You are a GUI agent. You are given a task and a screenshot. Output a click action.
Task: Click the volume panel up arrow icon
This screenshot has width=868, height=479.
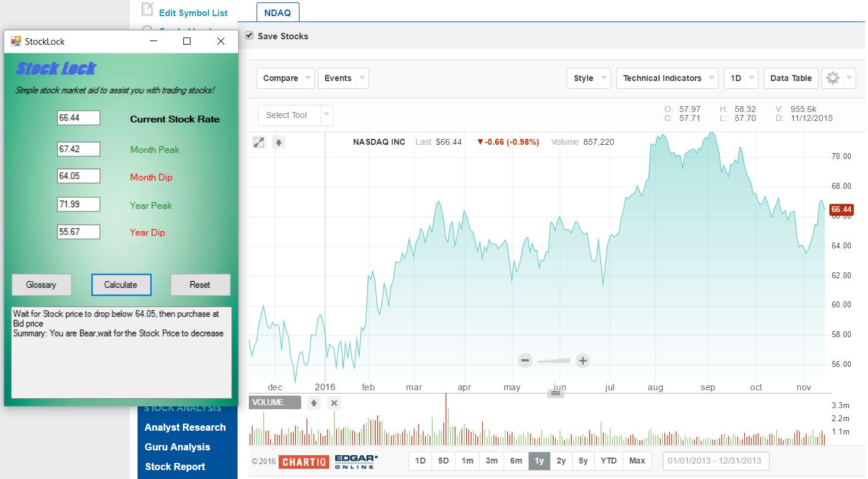(314, 403)
